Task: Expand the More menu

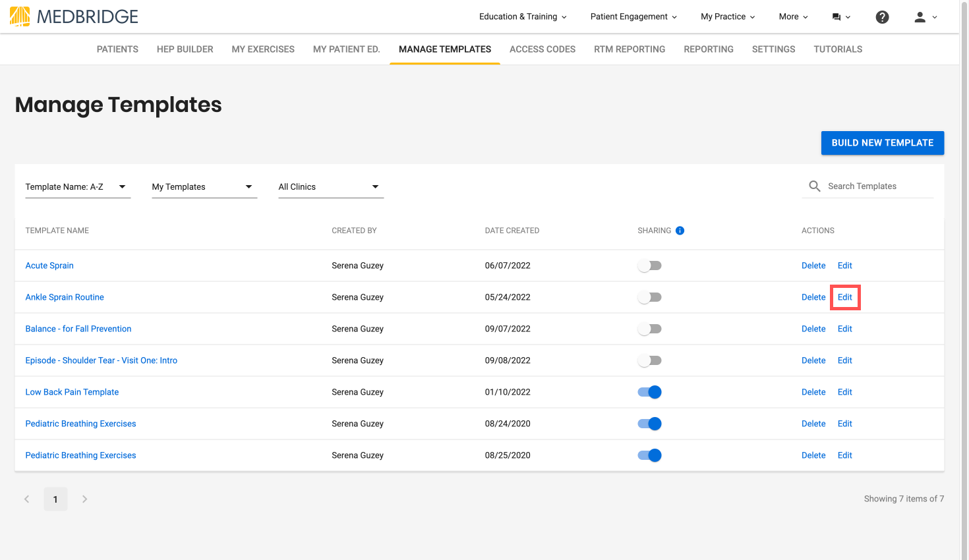Action: pyautogui.click(x=793, y=17)
